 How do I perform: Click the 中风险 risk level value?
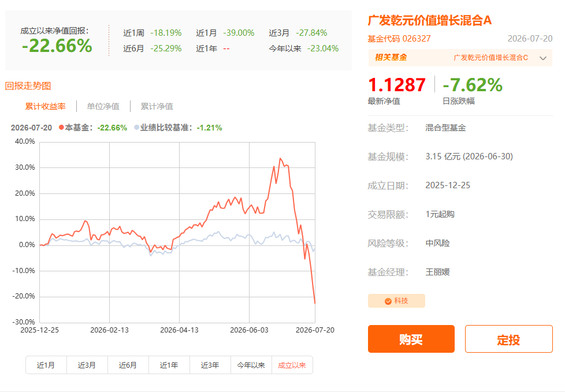437,243
